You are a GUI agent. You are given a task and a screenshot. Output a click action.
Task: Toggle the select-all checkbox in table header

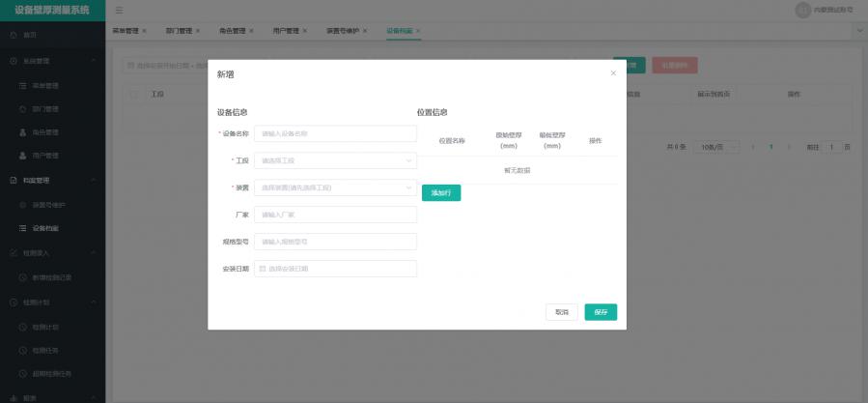pyautogui.click(x=134, y=95)
